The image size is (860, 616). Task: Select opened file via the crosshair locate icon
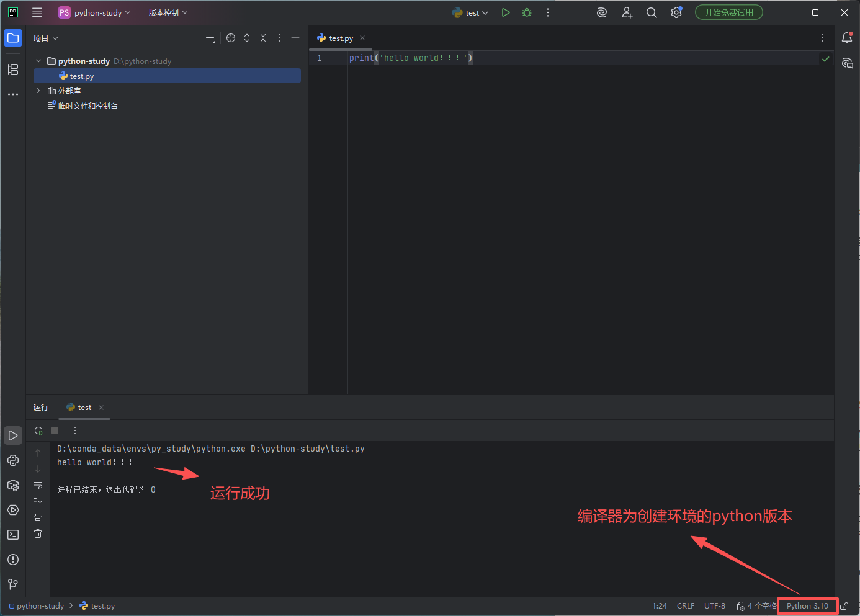click(x=231, y=38)
